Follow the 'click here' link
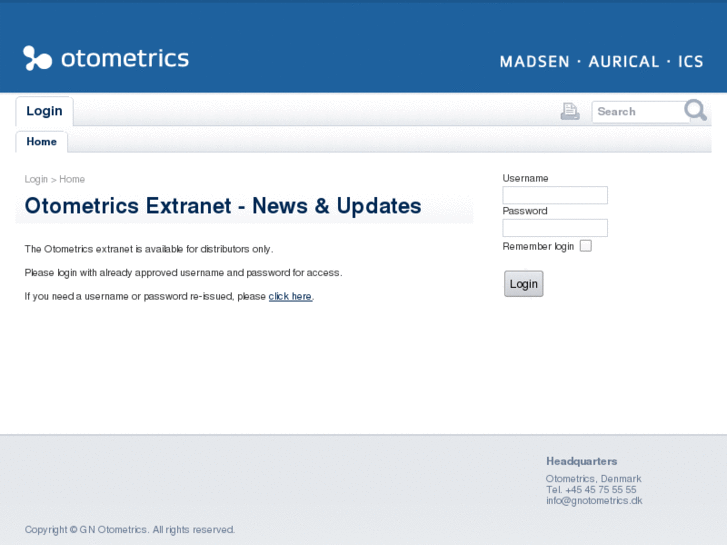This screenshot has height=545, width=727. [290, 296]
